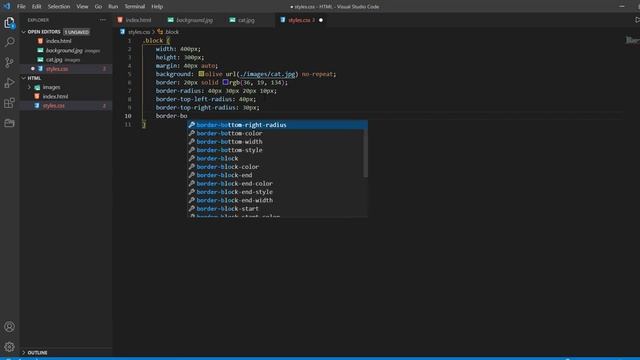Open the Edit menu
The width and height of the screenshot is (640, 360).
coord(37,7)
